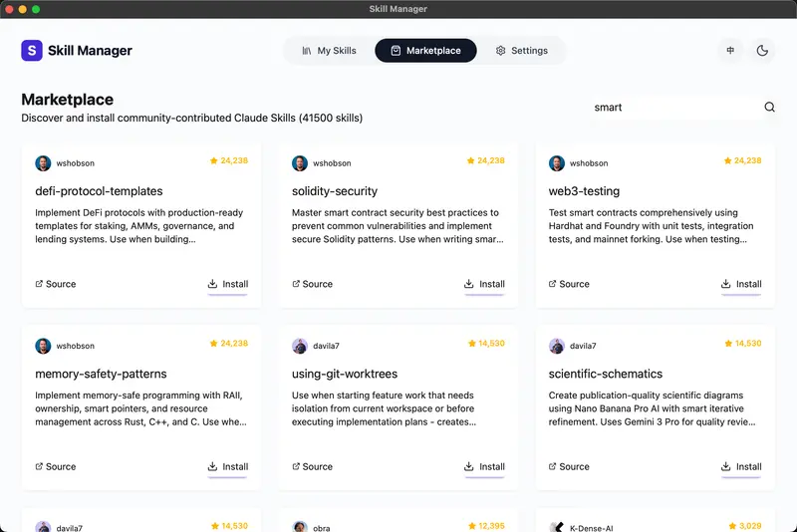Viewport: 797px width, 532px height.
Task: Open the My Skills tab
Action: coord(329,51)
